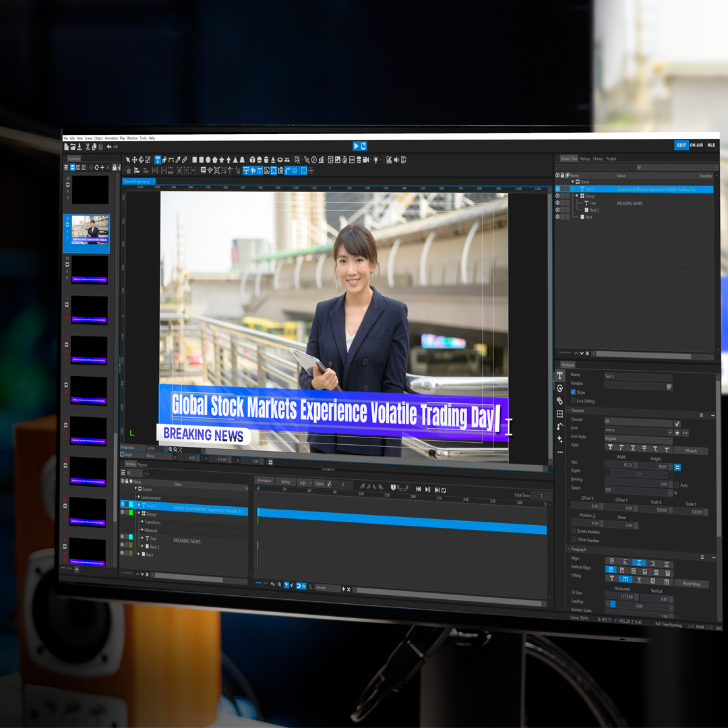Click the underline text style icon
728x728 pixels.
pos(633,448)
